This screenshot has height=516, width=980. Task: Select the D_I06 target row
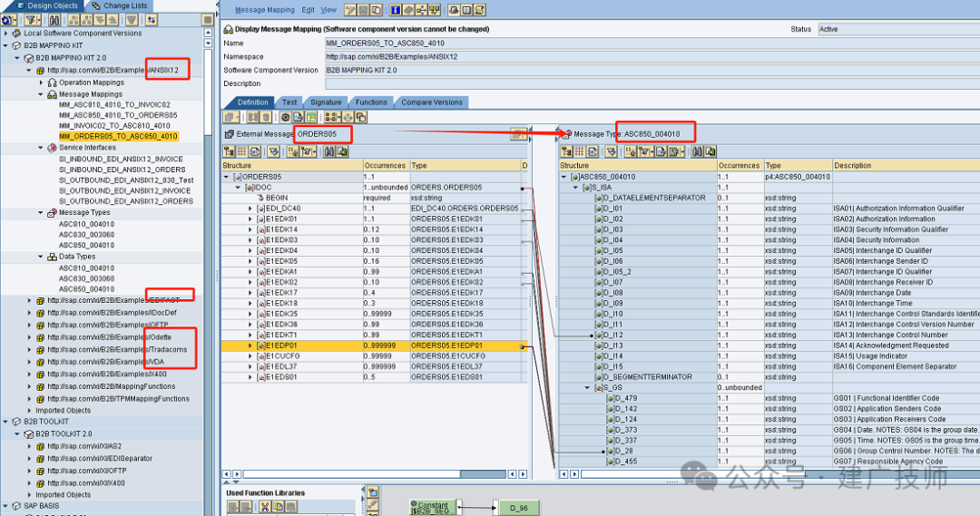tap(769, 261)
